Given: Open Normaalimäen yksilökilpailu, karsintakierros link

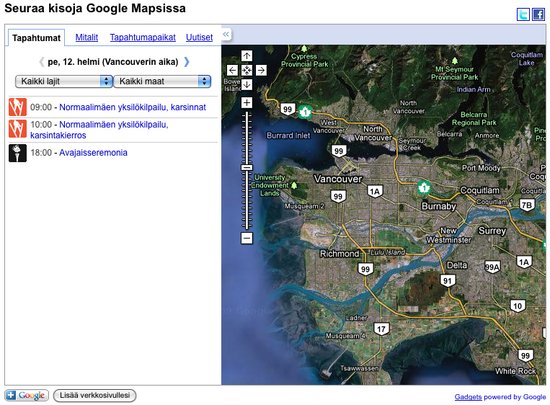Looking at the screenshot, I should (99, 130).
